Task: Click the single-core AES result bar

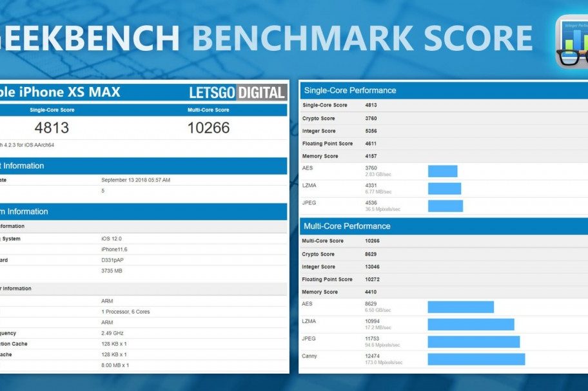Action: click(x=442, y=171)
